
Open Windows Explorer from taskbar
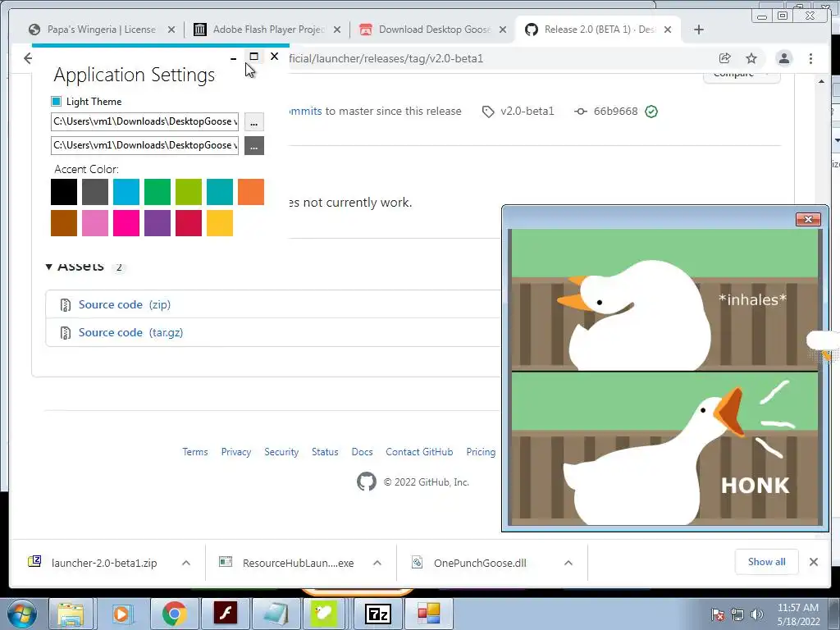[x=71, y=614]
